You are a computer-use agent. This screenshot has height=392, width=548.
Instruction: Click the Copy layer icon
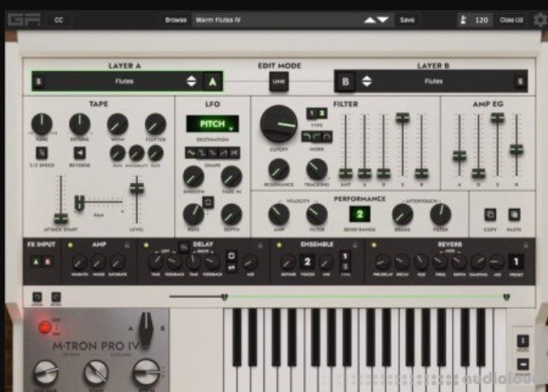click(490, 214)
